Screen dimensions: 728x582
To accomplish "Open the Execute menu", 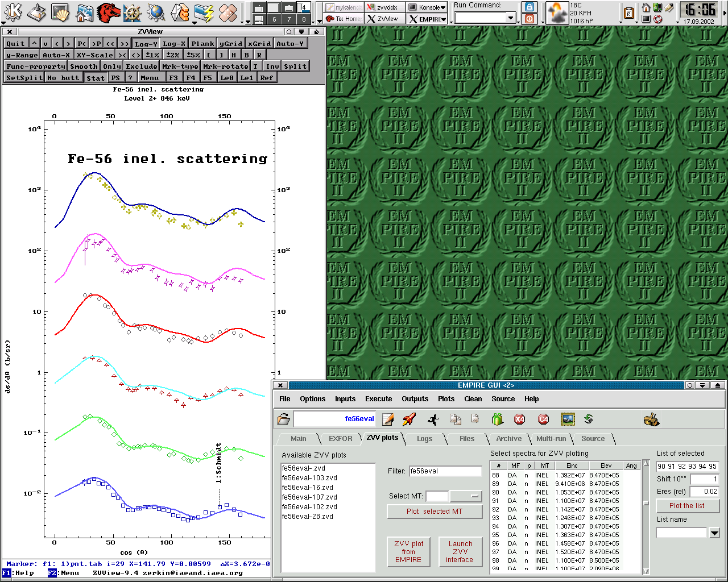I will click(379, 399).
